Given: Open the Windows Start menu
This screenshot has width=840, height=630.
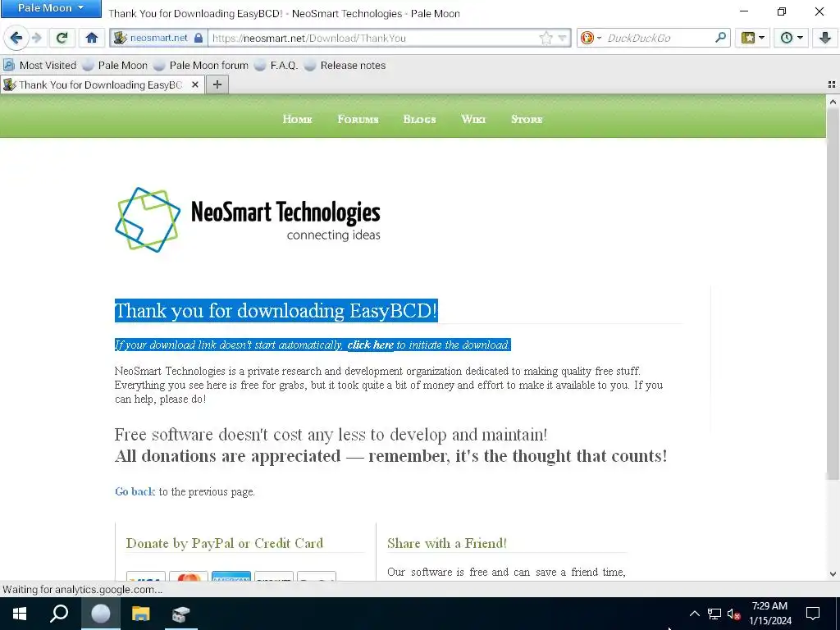Looking at the screenshot, I should (x=20, y=614).
